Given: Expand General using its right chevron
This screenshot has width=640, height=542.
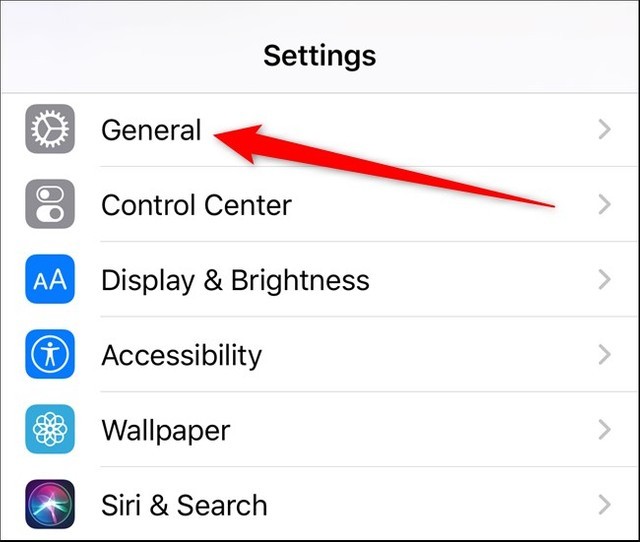Looking at the screenshot, I should [x=604, y=129].
